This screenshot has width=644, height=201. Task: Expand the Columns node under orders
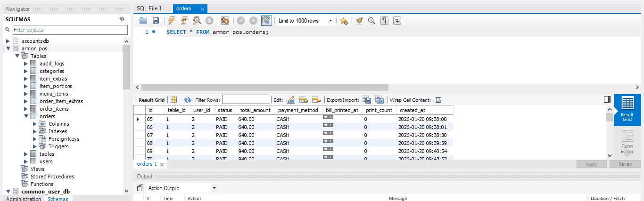click(35, 124)
